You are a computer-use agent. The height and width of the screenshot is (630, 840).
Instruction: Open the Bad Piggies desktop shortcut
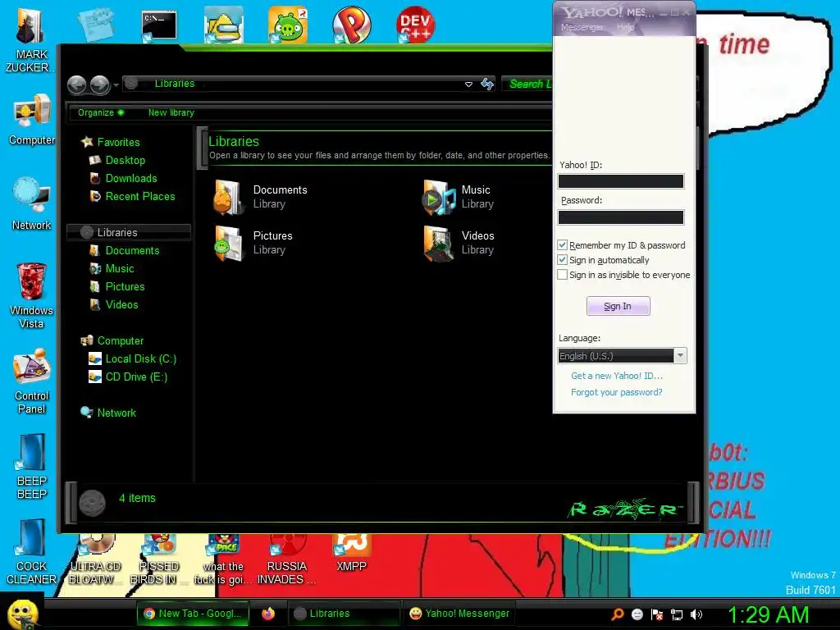coord(288,25)
